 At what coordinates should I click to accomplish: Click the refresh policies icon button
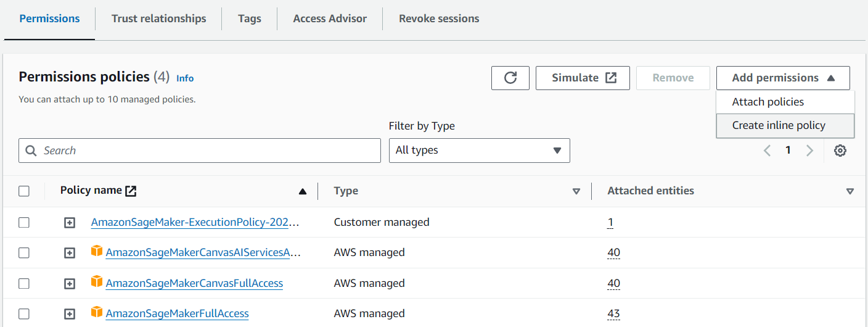click(x=510, y=78)
